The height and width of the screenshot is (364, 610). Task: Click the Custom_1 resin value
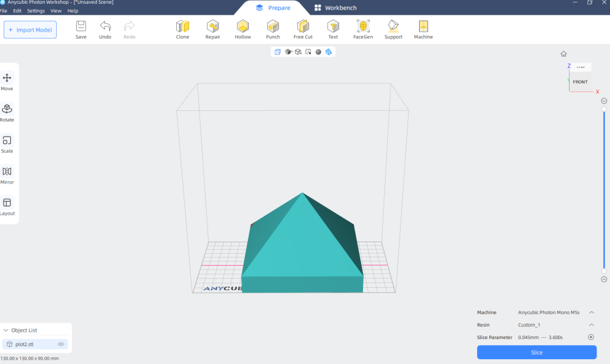pos(529,325)
